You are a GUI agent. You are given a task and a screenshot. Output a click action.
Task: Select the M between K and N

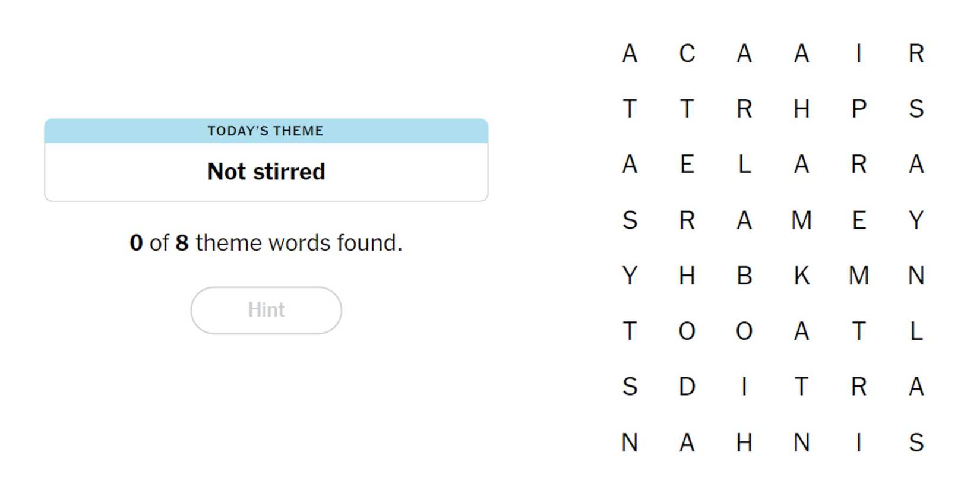point(859,276)
